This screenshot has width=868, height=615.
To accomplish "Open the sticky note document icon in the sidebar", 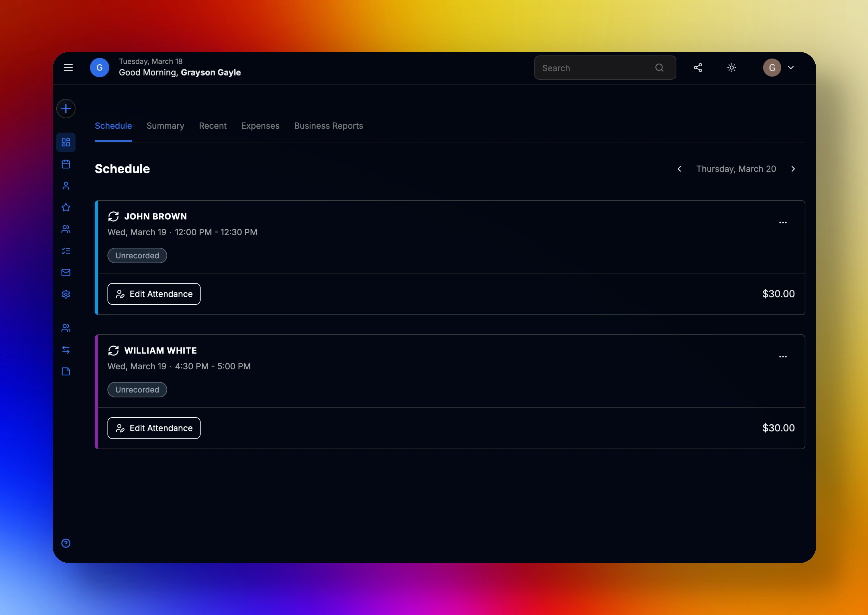I will click(x=66, y=372).
